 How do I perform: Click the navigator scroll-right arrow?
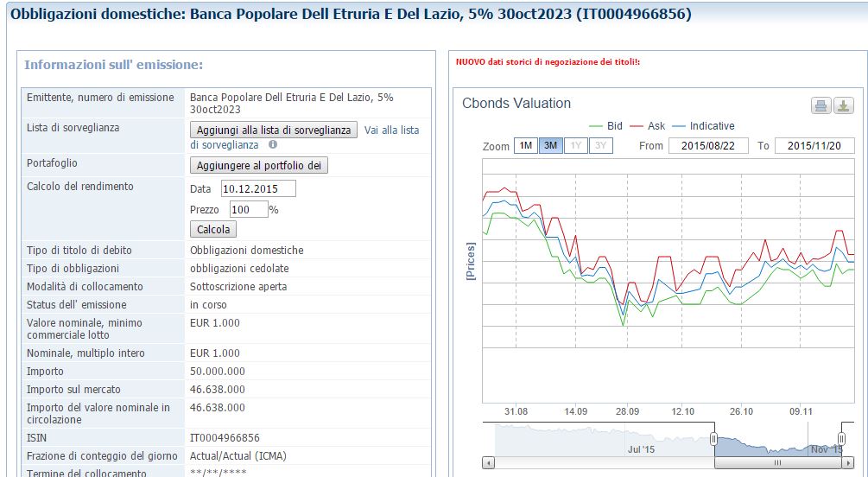click(x=848, y=462)
